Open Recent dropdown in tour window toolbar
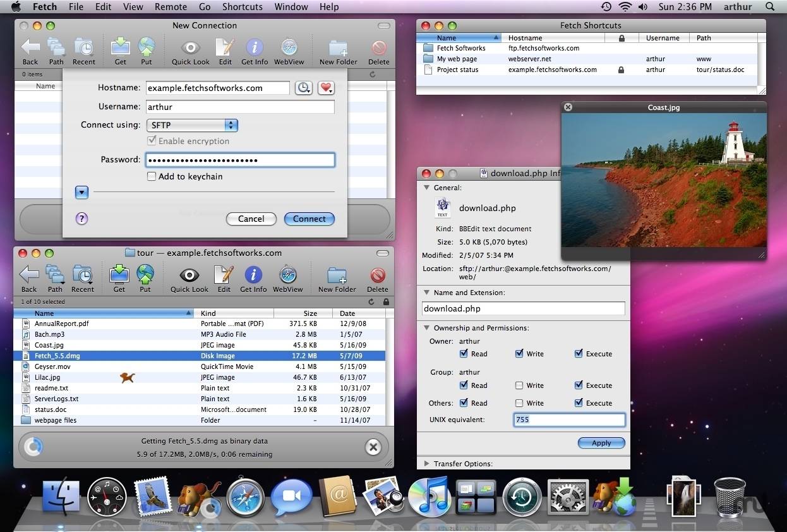This screenshot has width=787, height=532. point(83,279)
